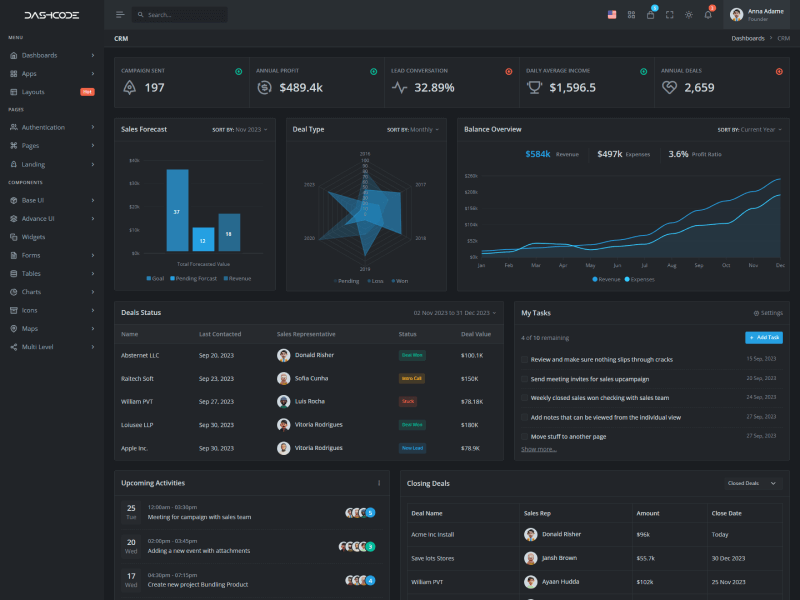Select Layouts in the sidebar menu
The width and height of the screenshot is (800, 600).
33,91
